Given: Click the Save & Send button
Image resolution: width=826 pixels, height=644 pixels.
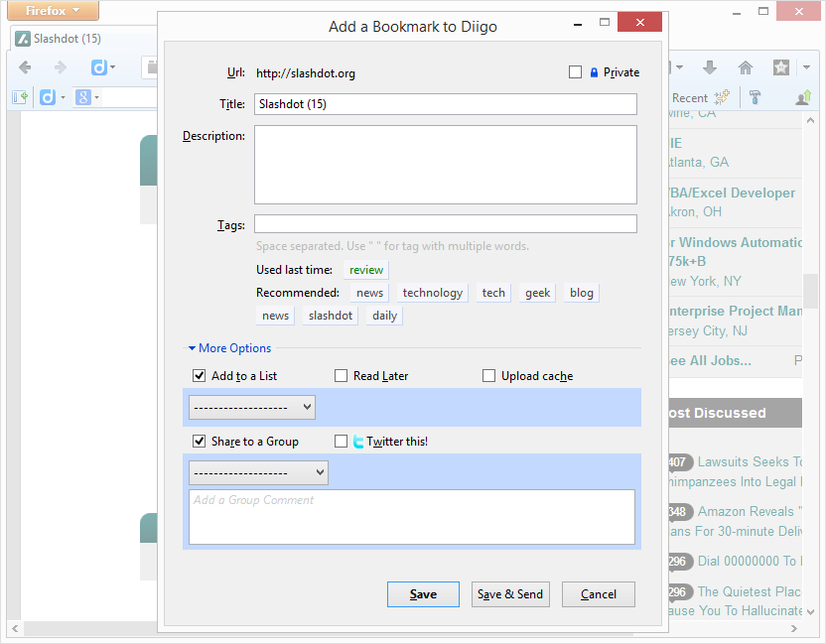Looking at the screenshot, I should 510,594.
